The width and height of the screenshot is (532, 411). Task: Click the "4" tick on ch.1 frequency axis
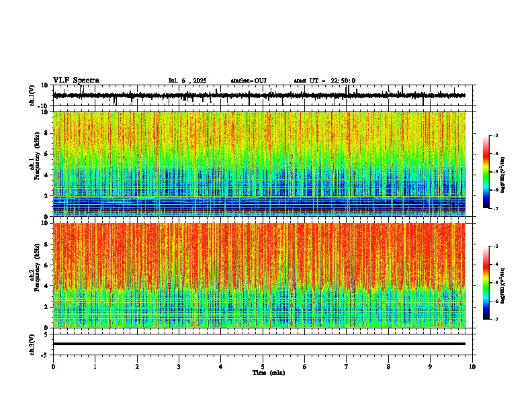click(x=46, y=175)
